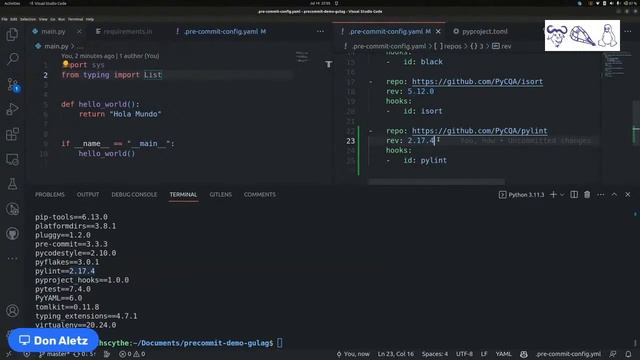
Task: Show additional views ellipsis in activity bar
Action: pyautogui.click(x=12, y=258)
